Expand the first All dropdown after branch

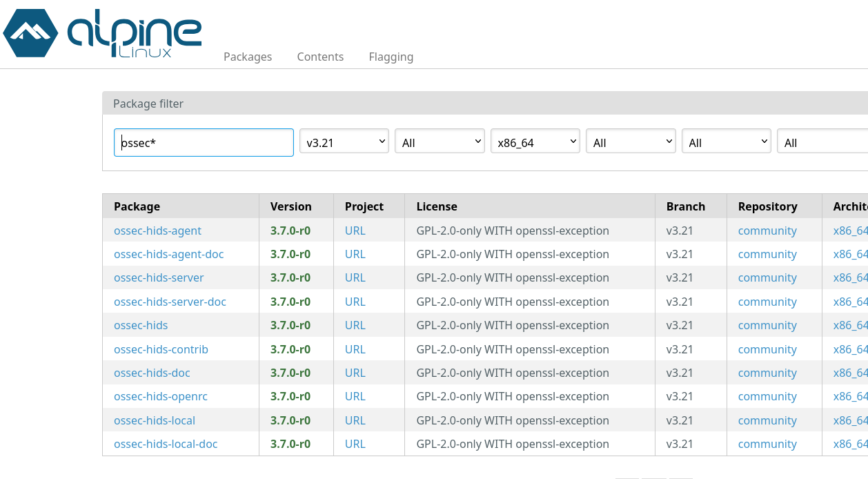point(440,142)
